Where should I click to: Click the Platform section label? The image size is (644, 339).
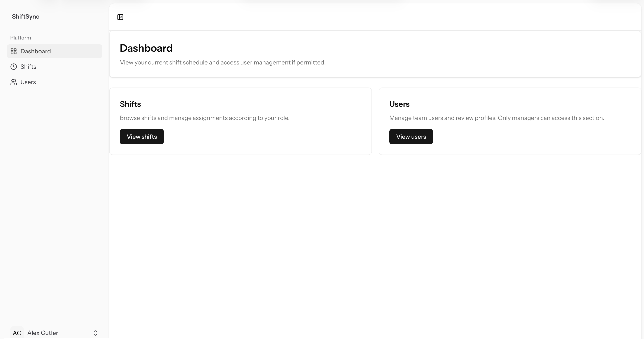[20, 38]
